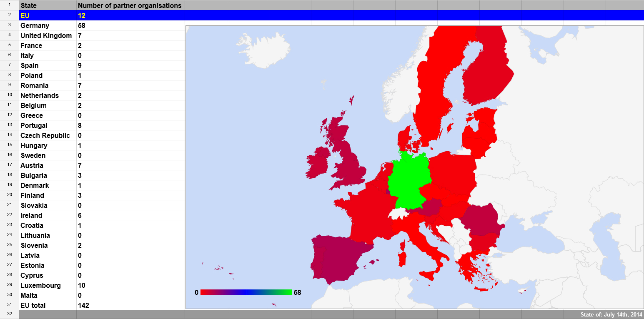
Task: Select the "State" column header cell
Action: pyautogui.click(x=48, y=5)
